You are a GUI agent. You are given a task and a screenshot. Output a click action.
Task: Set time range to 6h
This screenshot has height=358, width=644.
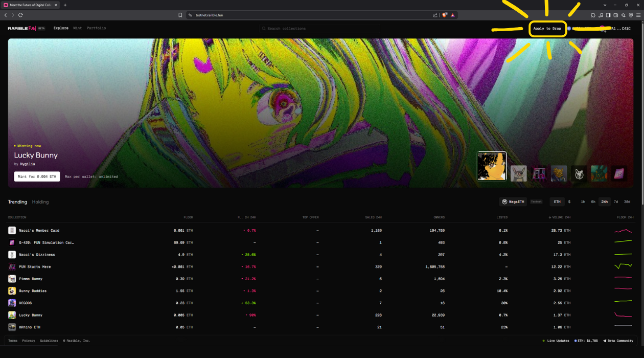point(593,202)
